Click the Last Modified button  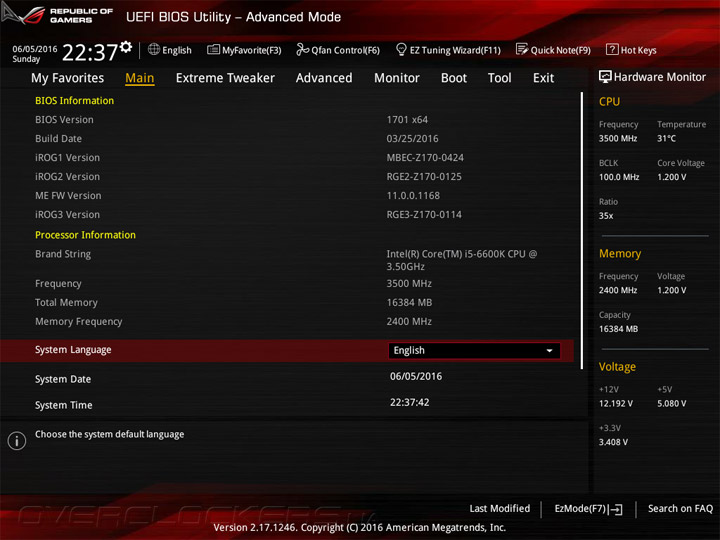click(500, 509)
